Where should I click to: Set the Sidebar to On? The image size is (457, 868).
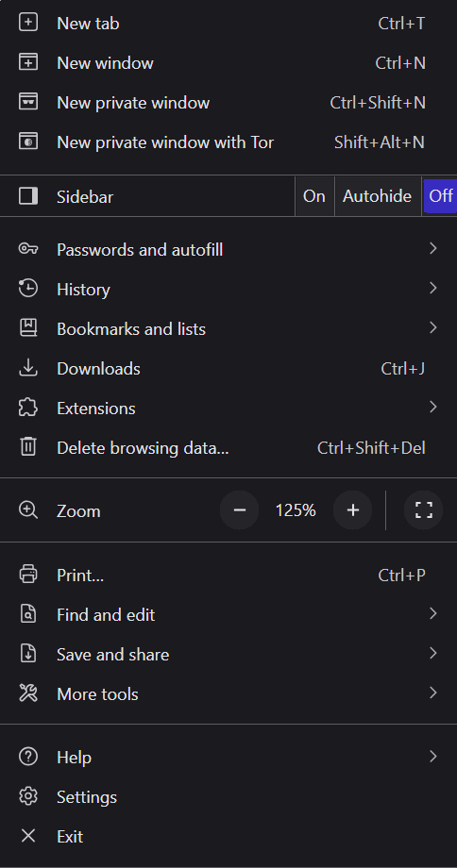314,196
